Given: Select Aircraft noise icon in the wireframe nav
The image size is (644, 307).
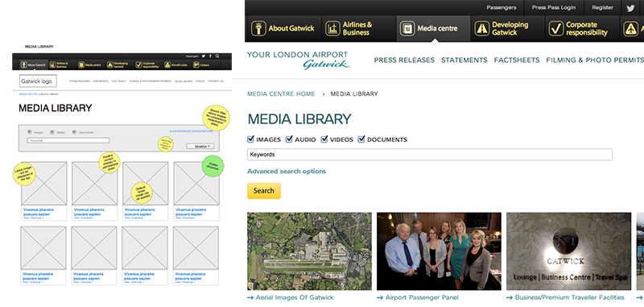Looking at the screenshot, I should pos(167,64).
